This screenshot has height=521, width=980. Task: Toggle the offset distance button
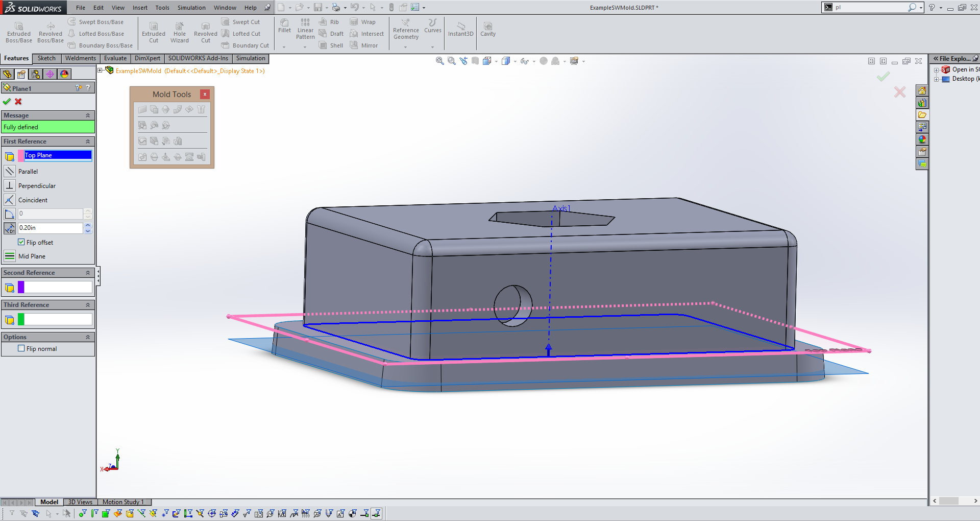[9, 228]
